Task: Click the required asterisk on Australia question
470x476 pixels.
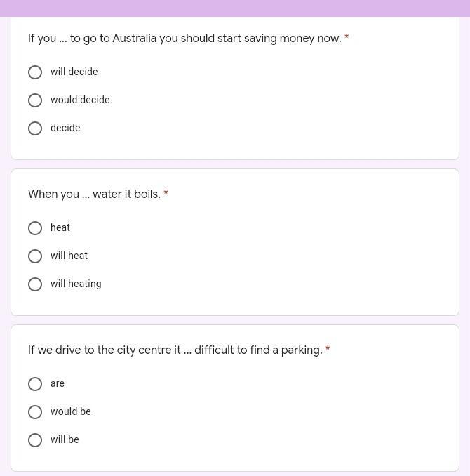Action: (x=347, y=38)
